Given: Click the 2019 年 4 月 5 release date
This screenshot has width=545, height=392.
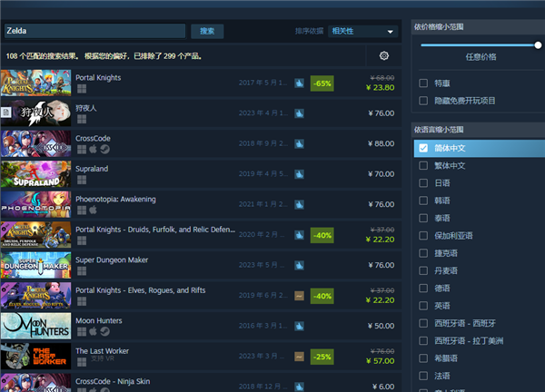Looking at the screenshot, I should coord(263,173).
